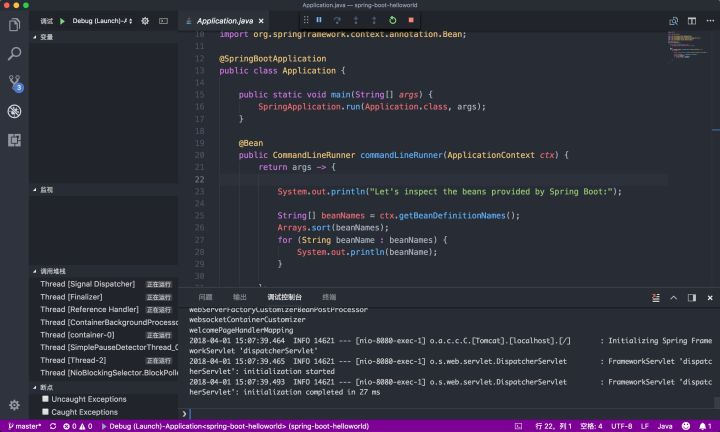Open the Debug view in activity bar

[14, 111]
